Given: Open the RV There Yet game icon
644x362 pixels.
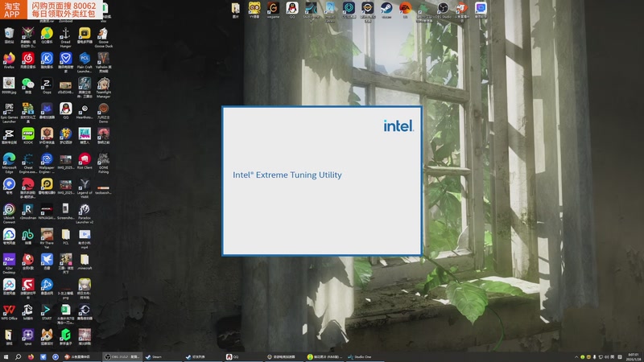Looking at the screenshot, I should point(47,237).
